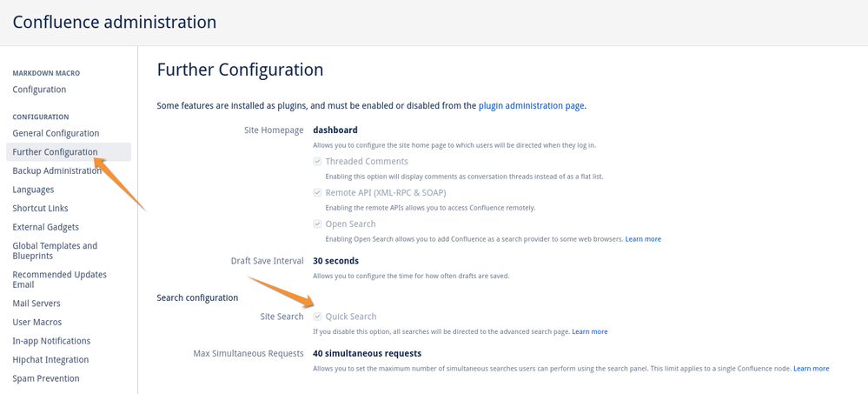This screenshot has height=394, width=868.
Task: Toggle the Threaded Comments checkbox
Action: tap(317, 161)
